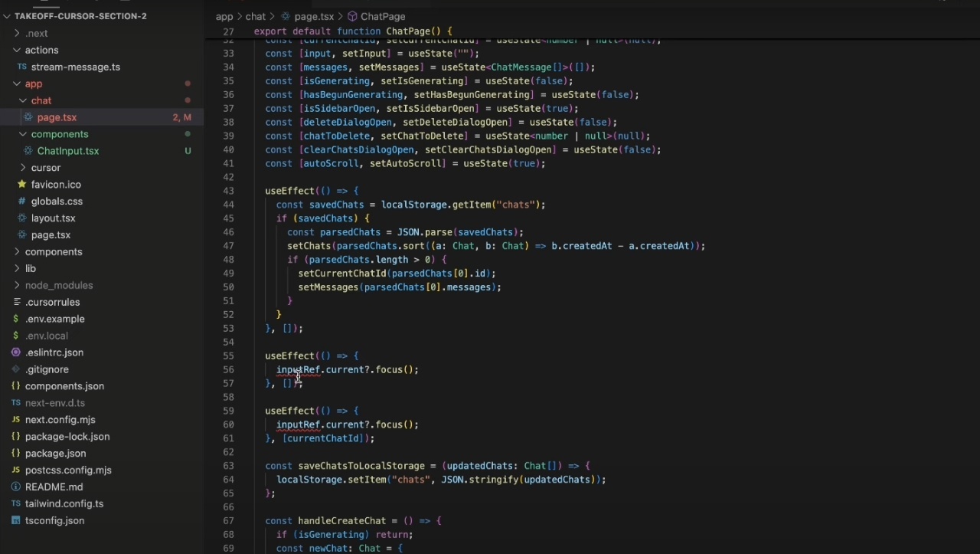The height and width of the screenshot is (554, 980).
Task: Click setDeleteDialogOpen on line 38
Action: tap(455, 123)
